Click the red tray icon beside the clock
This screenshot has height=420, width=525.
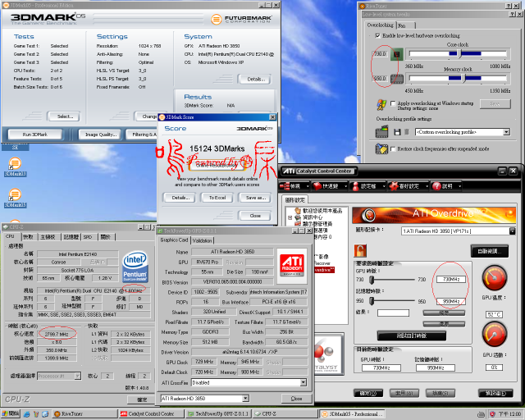(492, 414)
